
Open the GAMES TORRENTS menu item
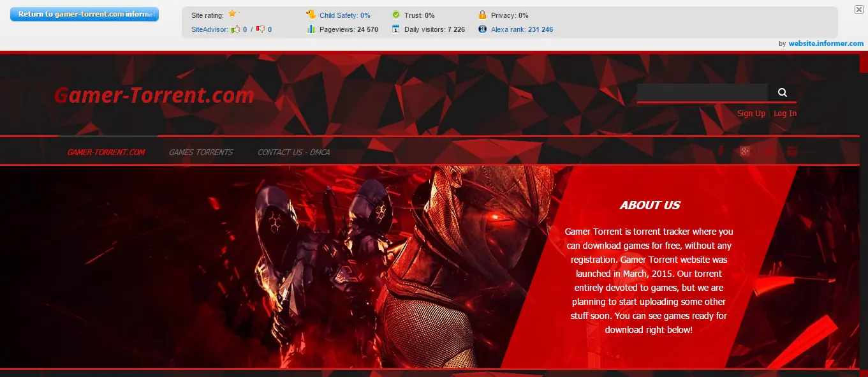click(201, 152)
